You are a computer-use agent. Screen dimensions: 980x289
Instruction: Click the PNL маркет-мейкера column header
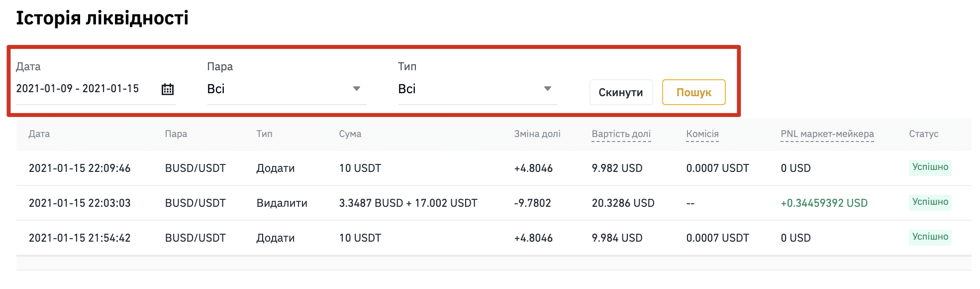click(827, 134)
